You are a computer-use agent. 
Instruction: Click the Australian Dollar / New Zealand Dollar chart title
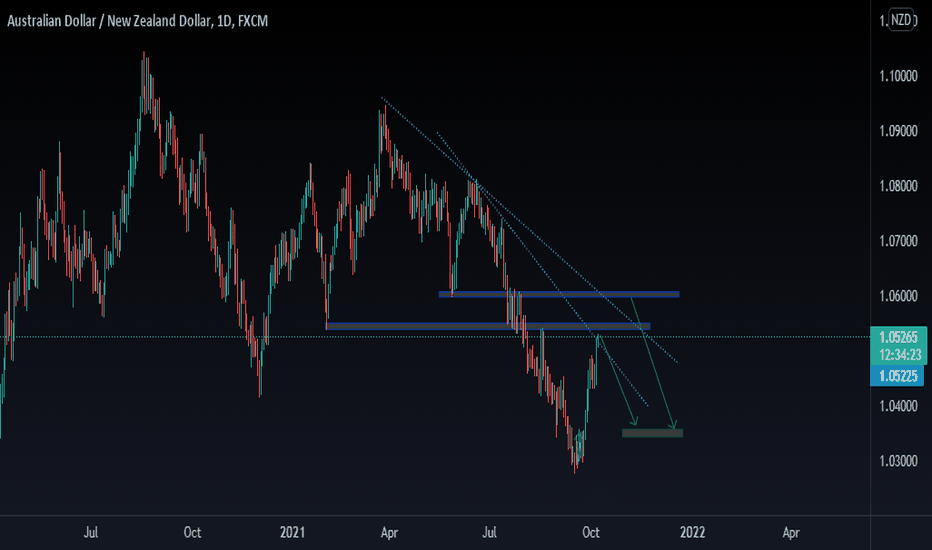pyautogui.click(x=137, y=21)
